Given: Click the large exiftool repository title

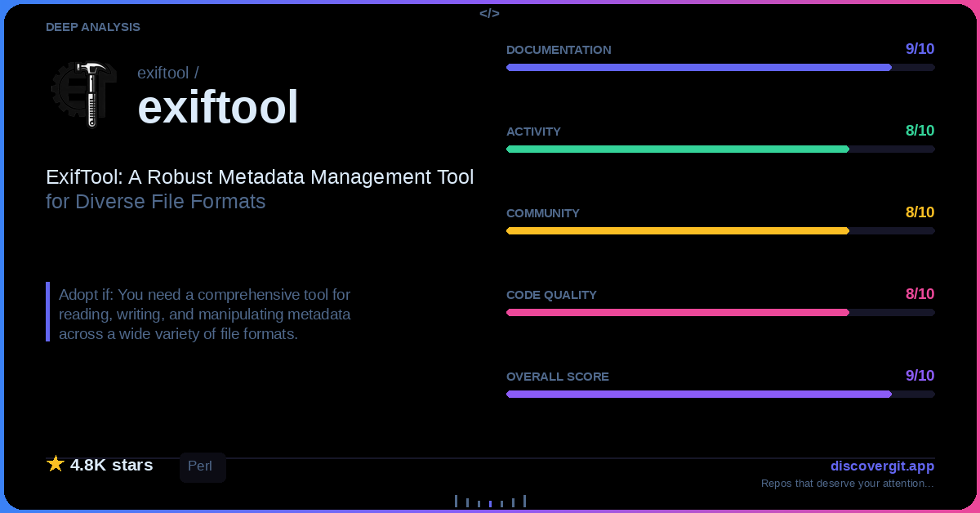Looking at the screenshot, I should click(218, 107).
